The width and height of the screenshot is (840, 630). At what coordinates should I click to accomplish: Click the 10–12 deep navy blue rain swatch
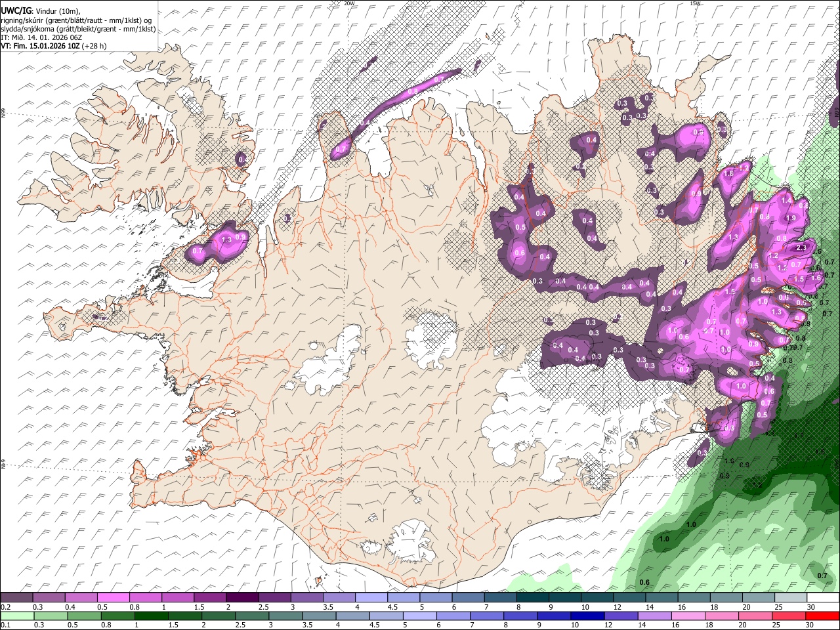(587, 616)
